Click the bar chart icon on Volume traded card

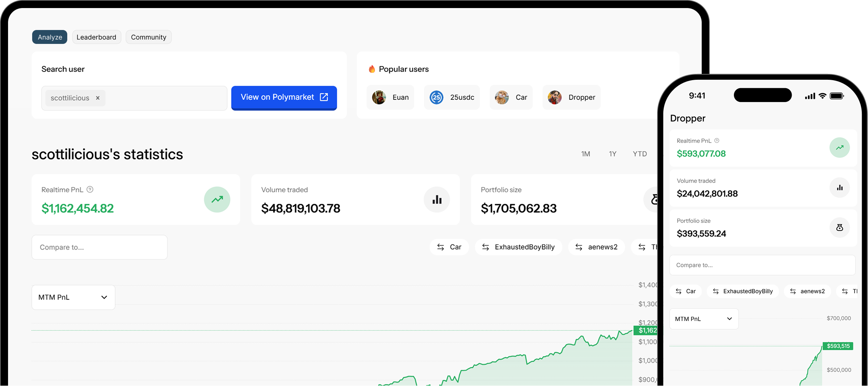tap(437, 199)
